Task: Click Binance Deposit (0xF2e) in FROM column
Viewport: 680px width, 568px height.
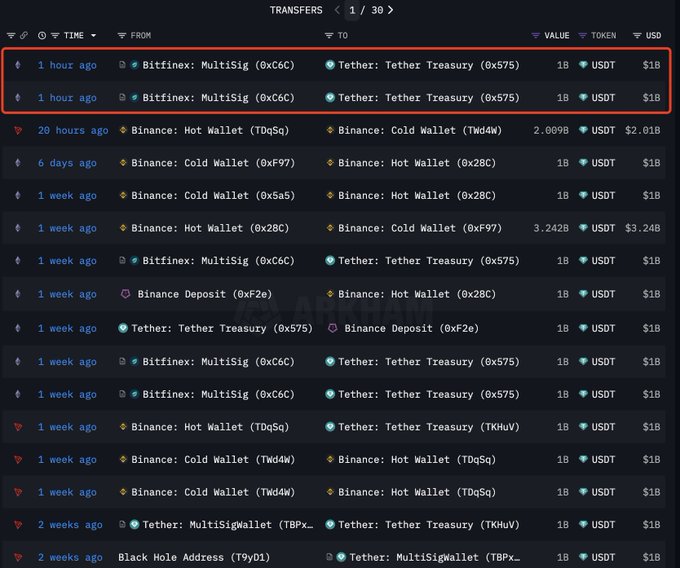Action: click(x=205, y=294)
